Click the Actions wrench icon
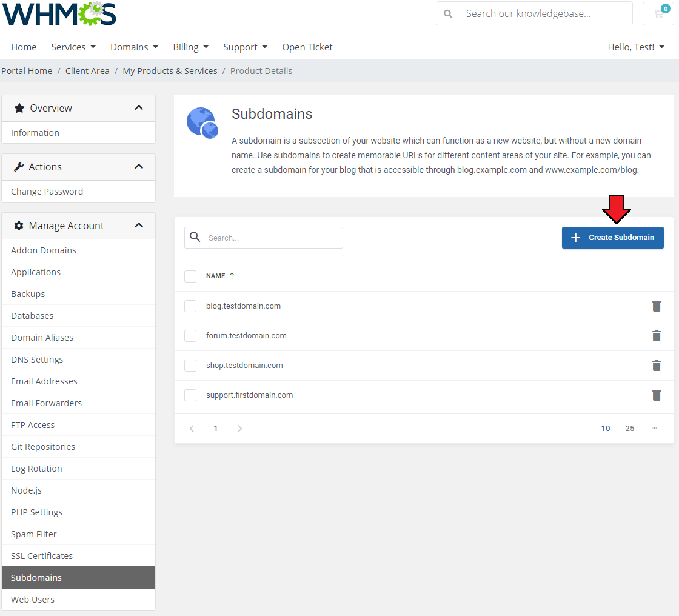This screenshot has width=679, height=616. pyautogui.click(x=19, y=167)
